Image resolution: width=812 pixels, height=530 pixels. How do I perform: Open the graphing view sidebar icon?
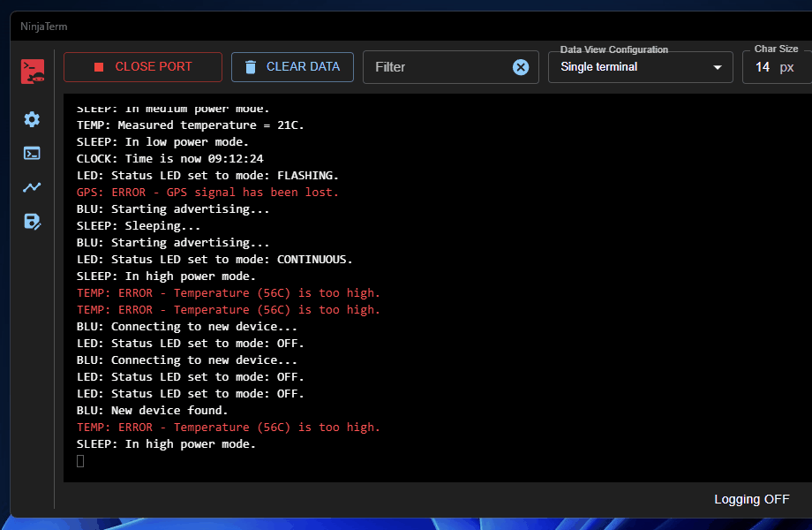[32, 187]
